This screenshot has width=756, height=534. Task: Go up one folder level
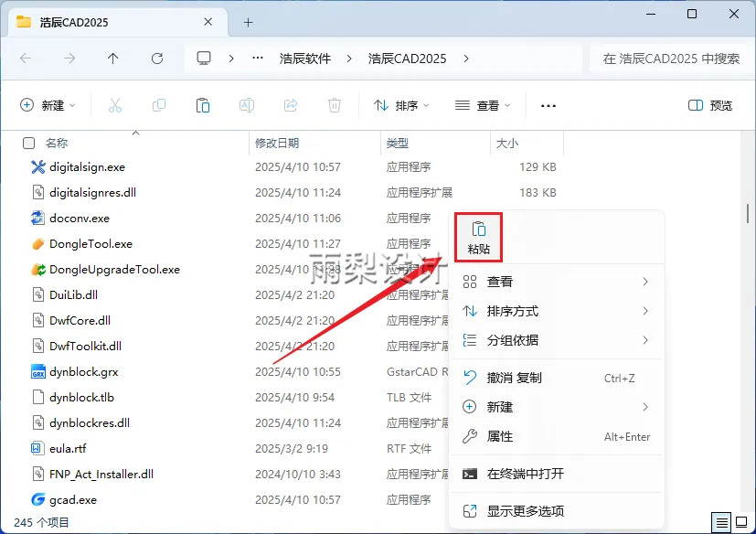[112, 59]
